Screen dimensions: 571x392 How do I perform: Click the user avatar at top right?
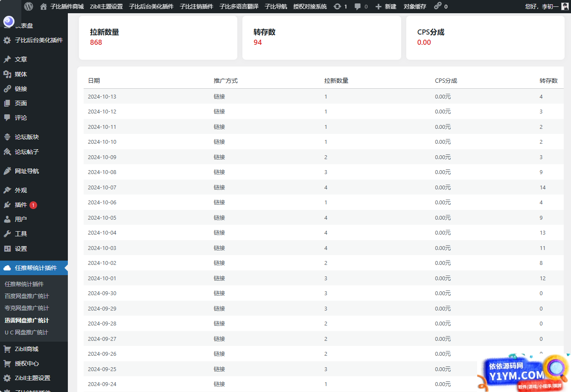click(565, 6)
